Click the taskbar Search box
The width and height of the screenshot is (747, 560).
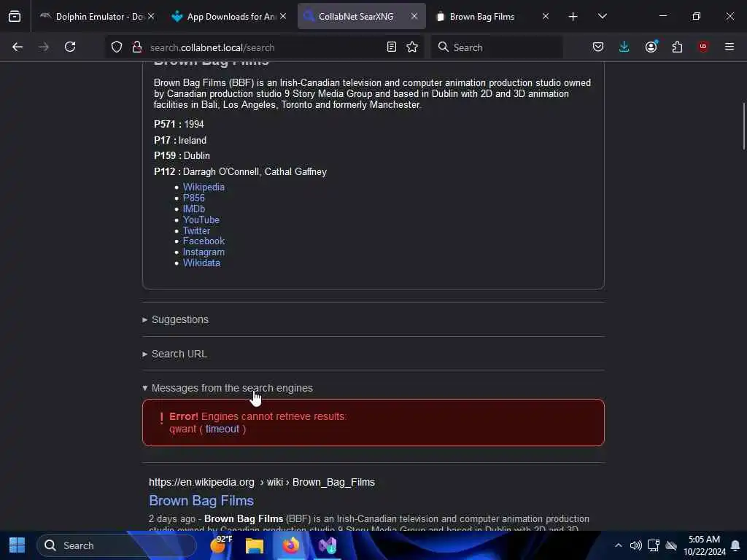pyautogui.click(x=117, y=545)
